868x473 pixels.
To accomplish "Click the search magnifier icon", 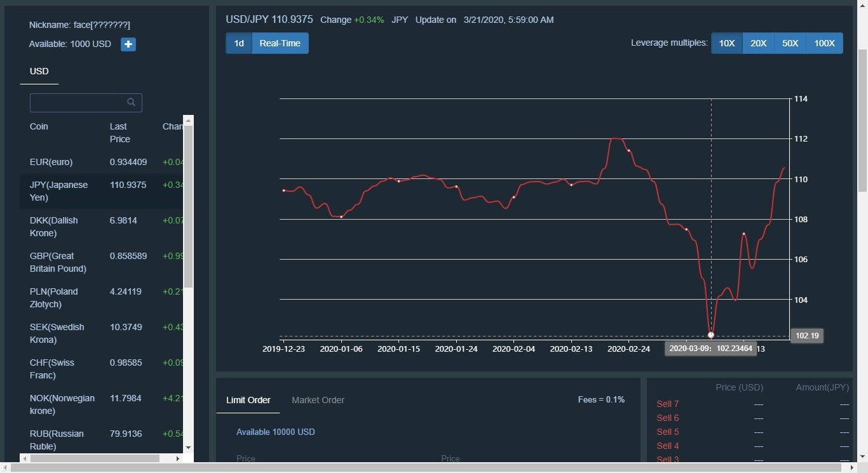I will point(131,102).
